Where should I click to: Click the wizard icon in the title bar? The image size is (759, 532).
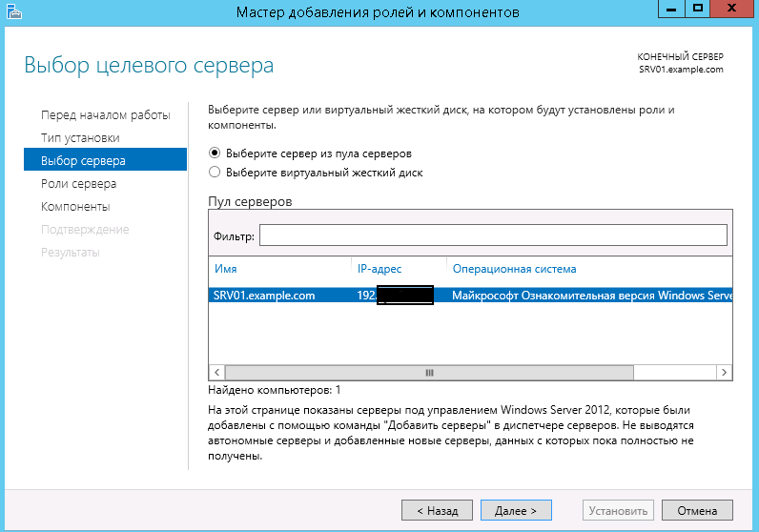[14, 11]
